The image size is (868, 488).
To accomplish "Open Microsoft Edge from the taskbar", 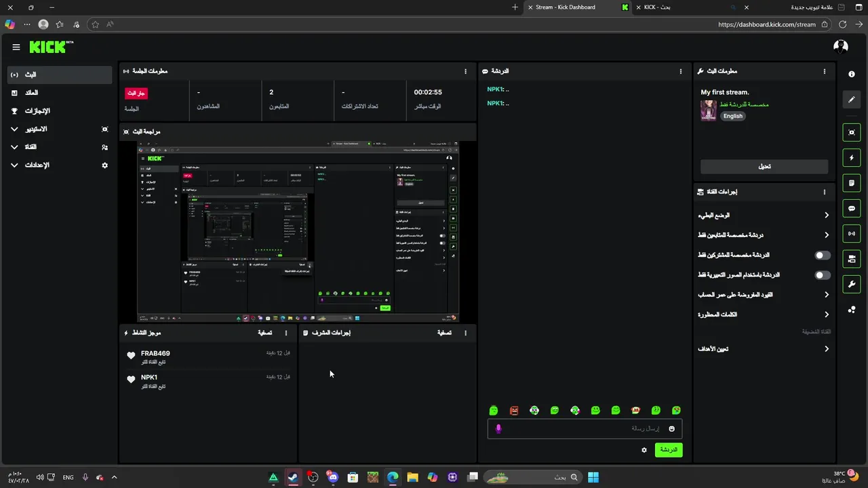I will [393, 477].
